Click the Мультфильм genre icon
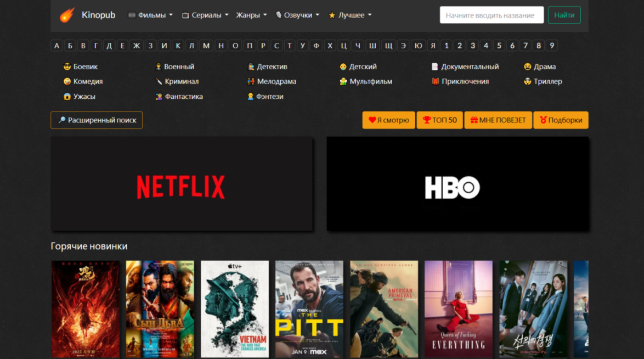644x359 pixels. click(343, 81)
